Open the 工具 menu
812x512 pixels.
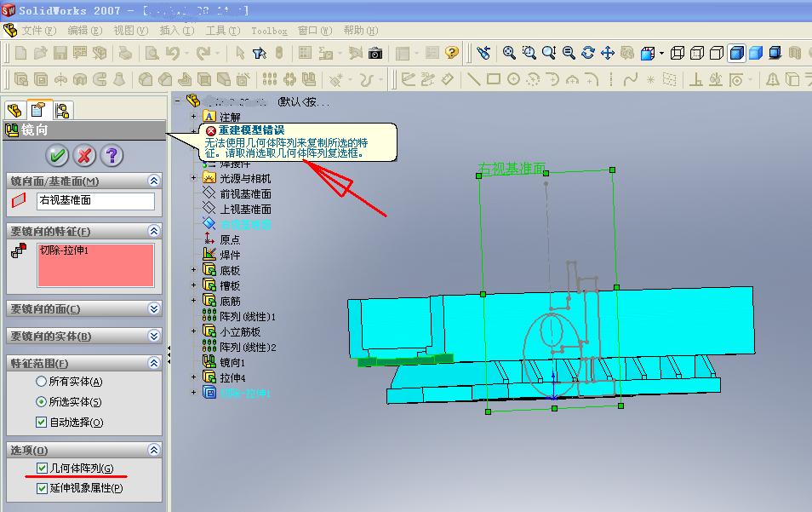pyautogui.click(x=223, y=31)
